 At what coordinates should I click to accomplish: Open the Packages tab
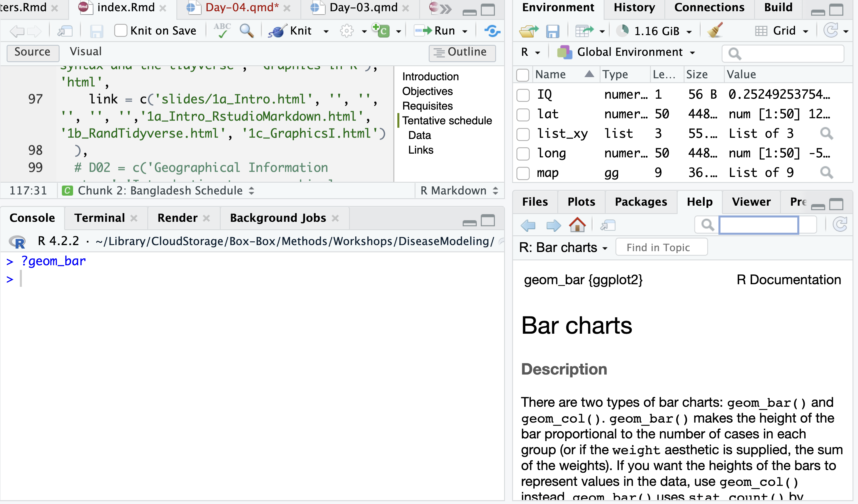641,202
